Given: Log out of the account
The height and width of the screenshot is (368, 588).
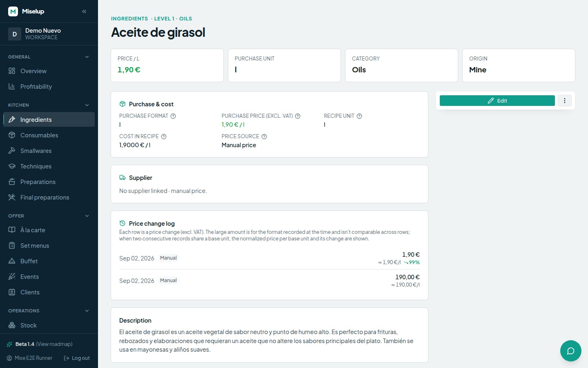Looking at the screenshot, I should point(77,358).
